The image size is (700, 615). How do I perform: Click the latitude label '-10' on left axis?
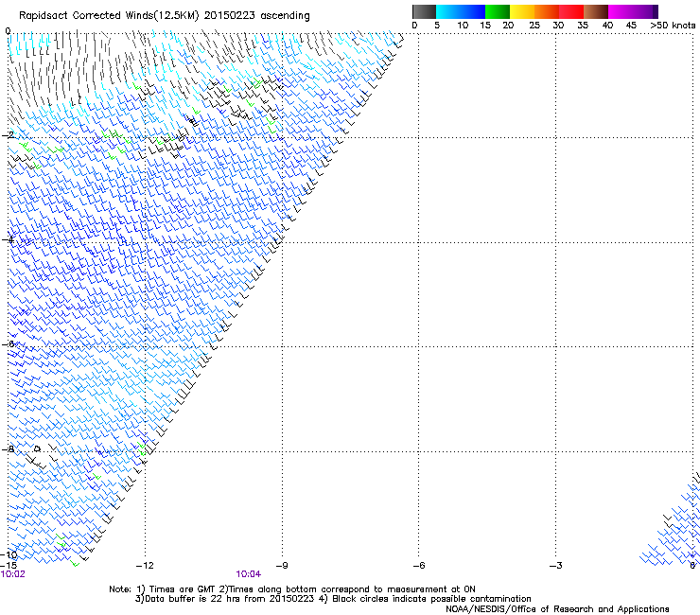click(9, 555)
